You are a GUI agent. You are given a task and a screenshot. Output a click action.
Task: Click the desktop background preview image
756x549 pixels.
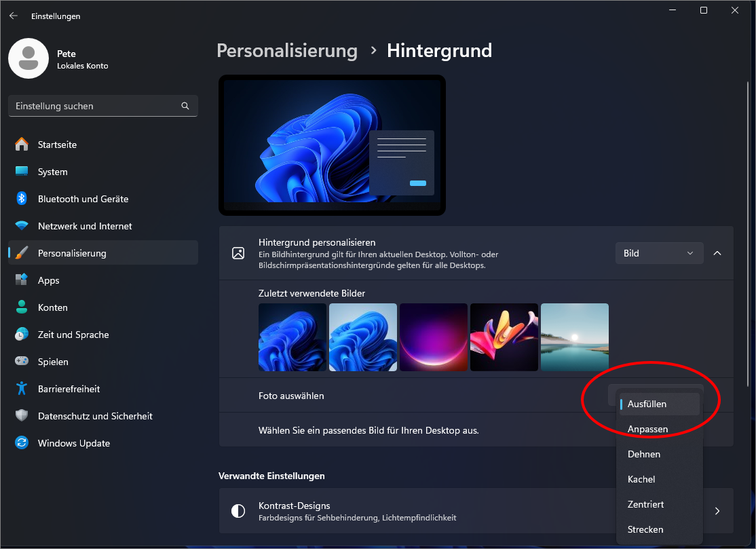333,145
